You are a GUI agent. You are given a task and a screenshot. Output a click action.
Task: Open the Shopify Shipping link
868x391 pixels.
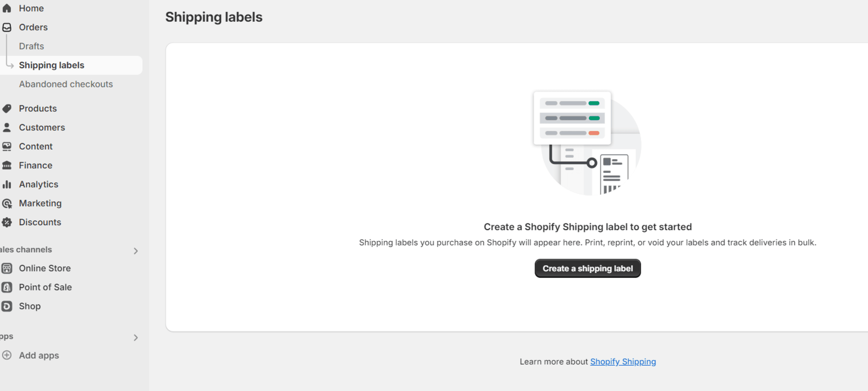click(623, 361)
